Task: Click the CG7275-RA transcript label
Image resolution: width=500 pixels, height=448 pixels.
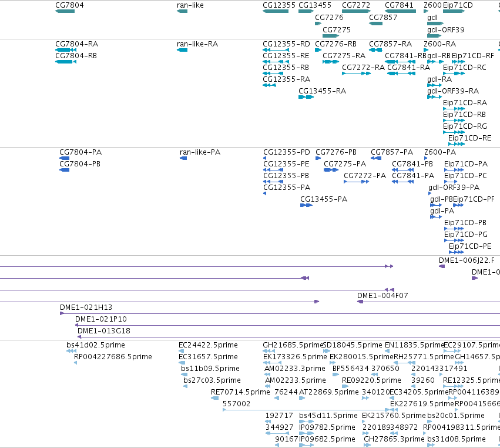Action: (344, 56)
